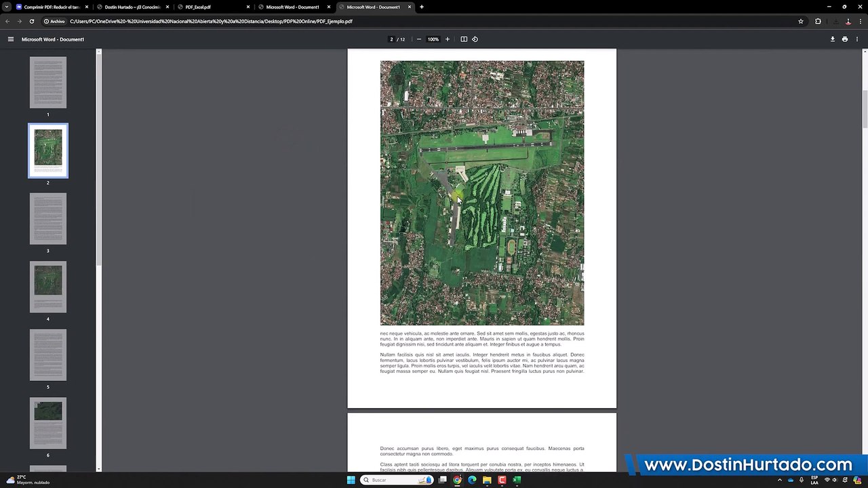Image resolution: width=868 pixels, height=488 pixels.
Task: Go forward to the next page
Action: [x=19, y=21]
